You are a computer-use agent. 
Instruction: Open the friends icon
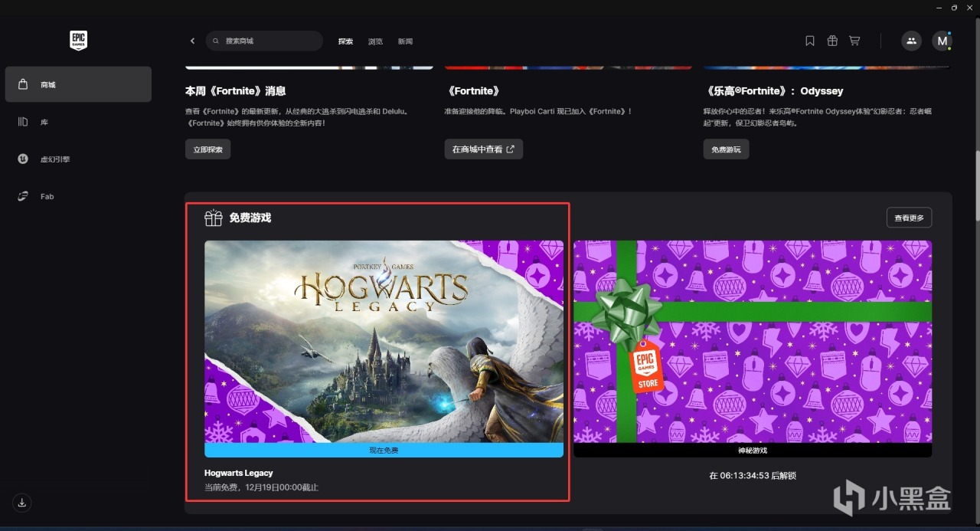pyautogui.click(x=911, y=41)
